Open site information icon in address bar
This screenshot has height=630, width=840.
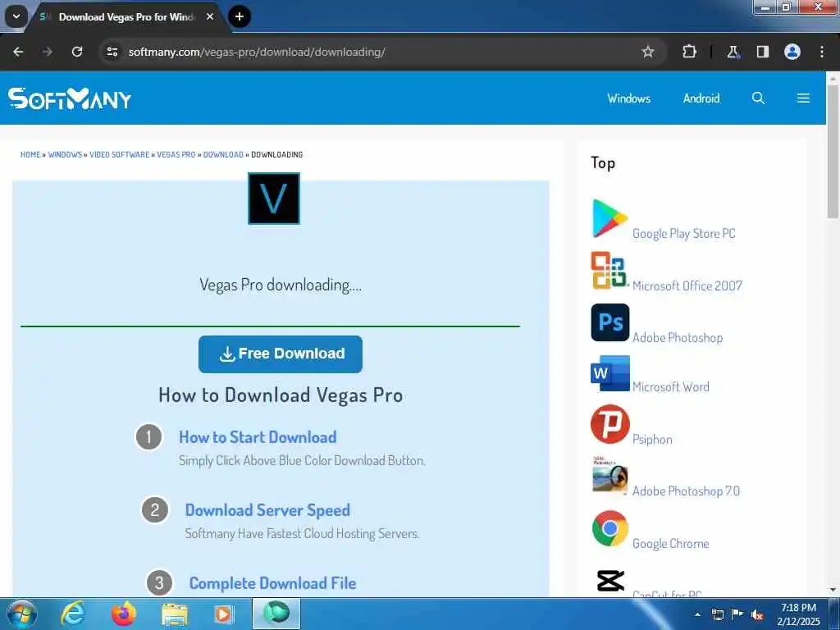[112, 52]
